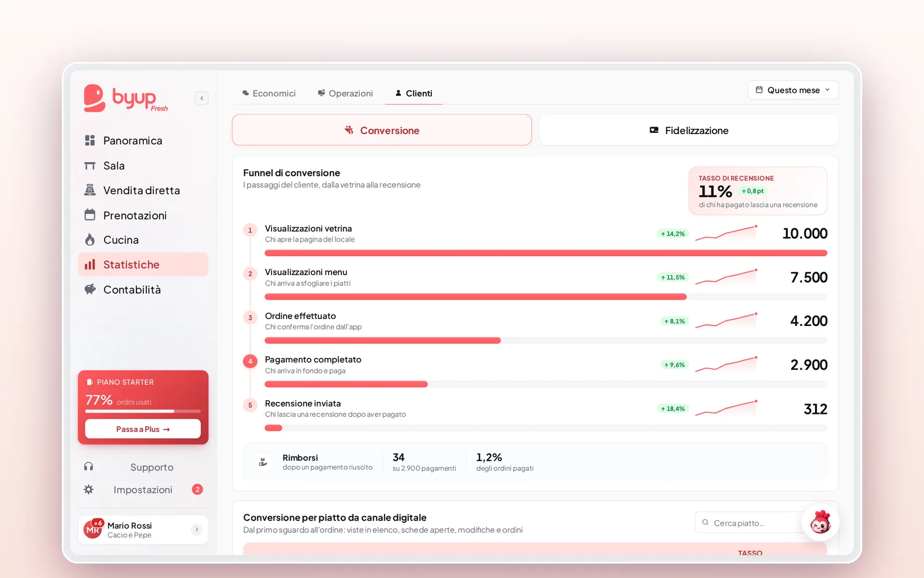This screenshot has height=578, width=924.
Task: Click the Passa a Plus button
Action: click(x=143, y=429)
